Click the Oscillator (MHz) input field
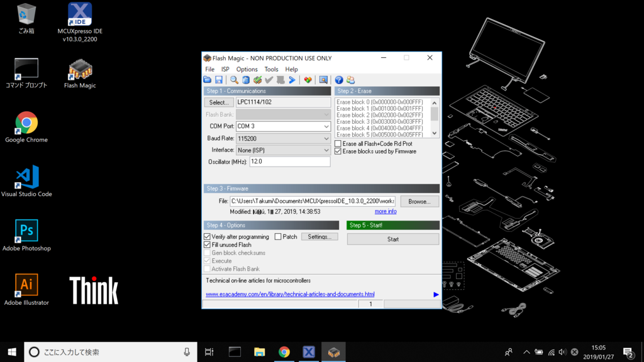Image resolution: width=644 pixels, height=362 pixels. click(289, 162)
